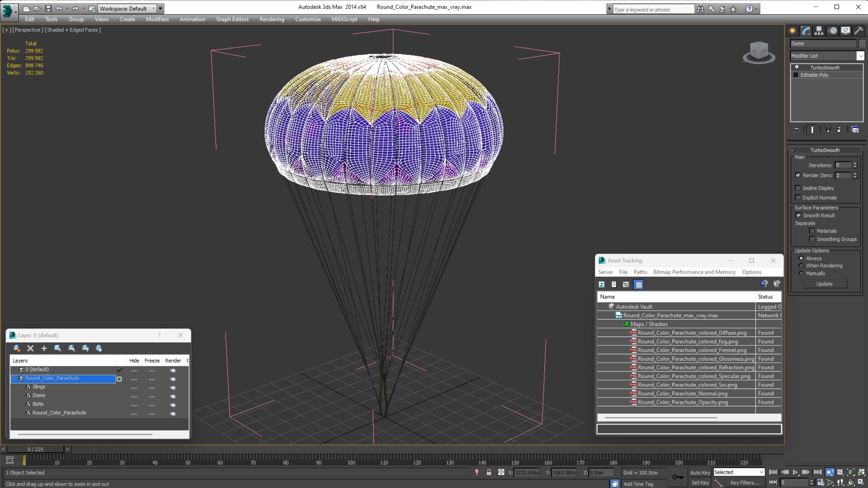
Task: Click the Open File toolbar icon
Action: coord(37,9)
